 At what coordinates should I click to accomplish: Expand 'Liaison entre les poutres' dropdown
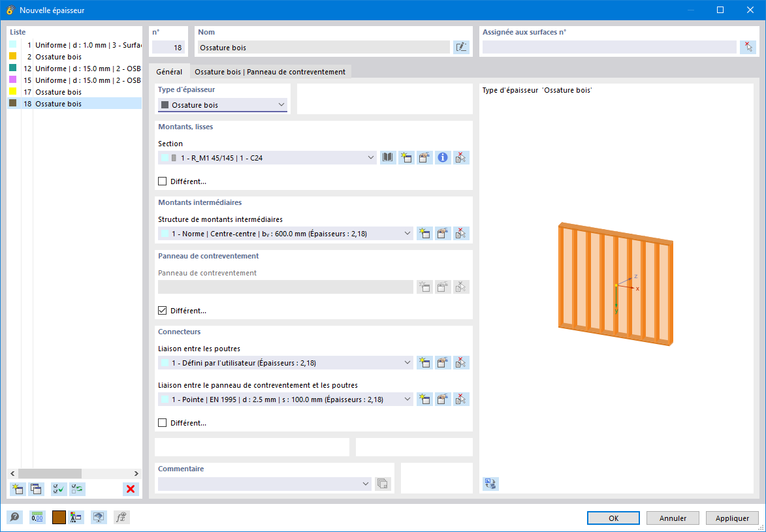pyautogui.click(x=286, y=363)
